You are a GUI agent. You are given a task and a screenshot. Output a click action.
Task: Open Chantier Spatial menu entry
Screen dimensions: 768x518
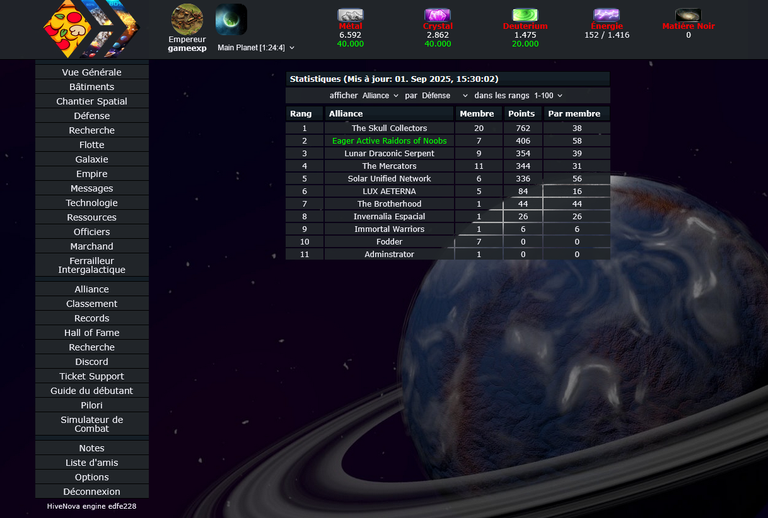[x=92, y=101]
